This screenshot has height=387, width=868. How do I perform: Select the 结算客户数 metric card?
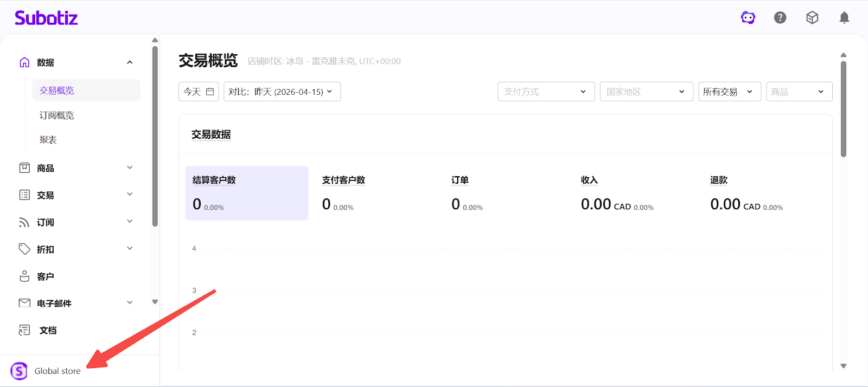pyautogui.click(x=246, y=193)
